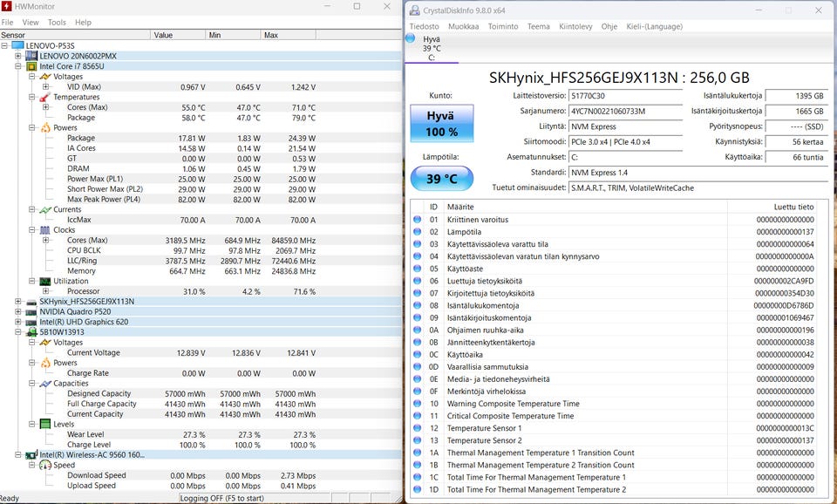This screenshot has width=837, height=504.
Task: Expand the Cores (Max) temperature entry
Action: tap(45, 107)
